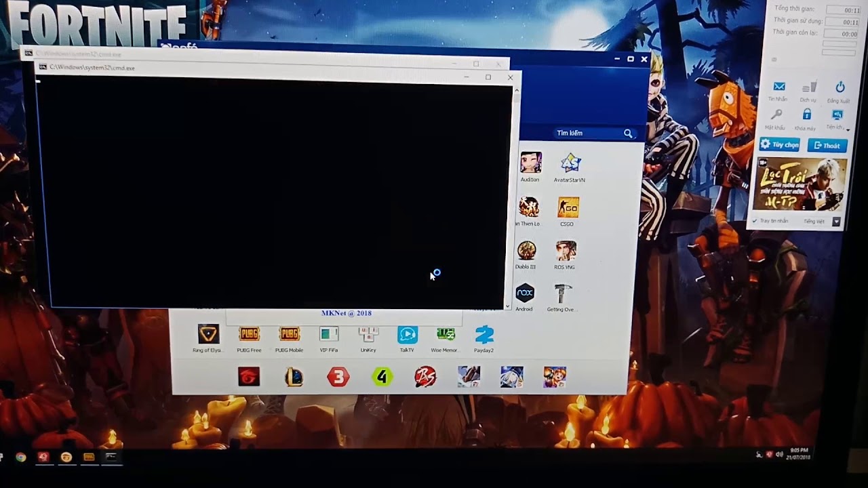Select the cmd.exe taskbar button
This screenshot has width=868, height=488.
click(111, 457)
